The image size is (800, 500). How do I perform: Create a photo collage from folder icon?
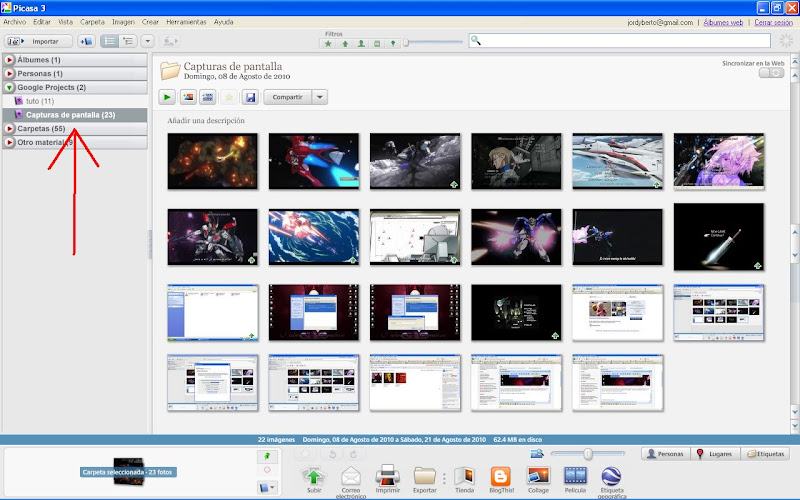[188, 97]
